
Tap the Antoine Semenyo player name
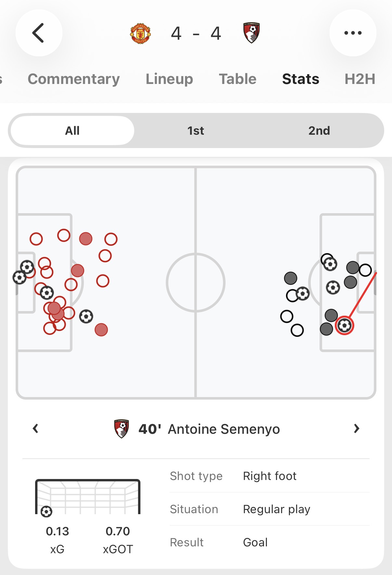click(224, 429)
